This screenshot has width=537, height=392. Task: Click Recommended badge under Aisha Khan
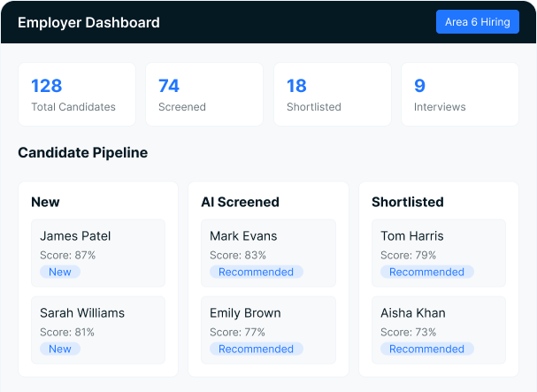click(427, 349)
